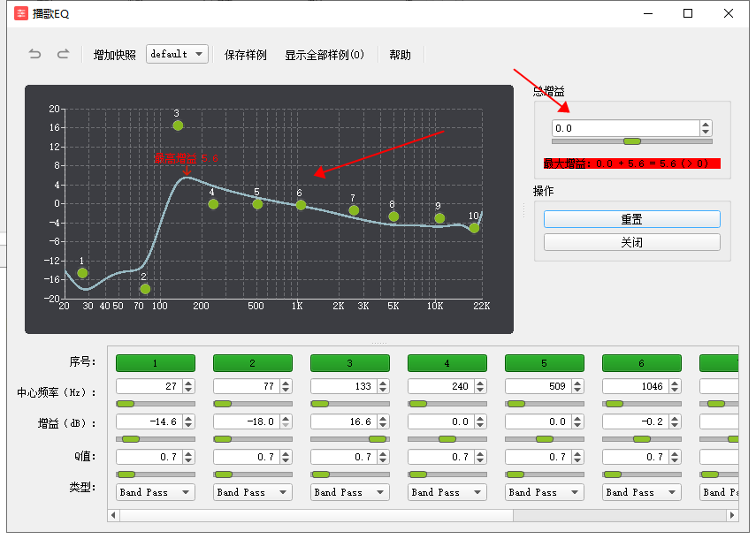
Task: Toggle band 2 green button
Action: coord(253,363)
